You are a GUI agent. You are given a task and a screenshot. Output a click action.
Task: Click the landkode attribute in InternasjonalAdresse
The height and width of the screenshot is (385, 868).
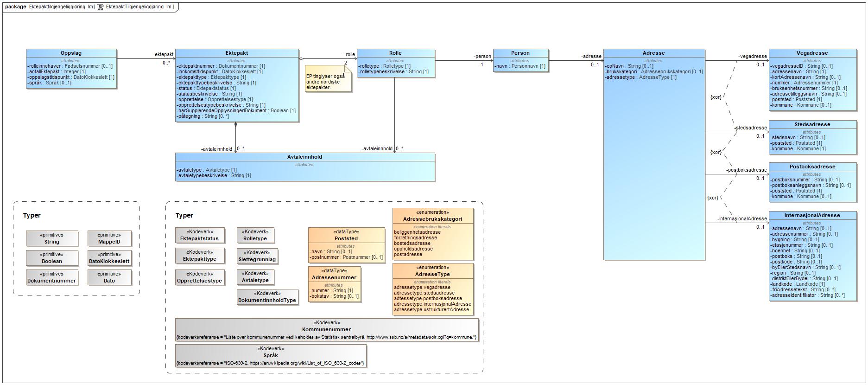(798, 284)
